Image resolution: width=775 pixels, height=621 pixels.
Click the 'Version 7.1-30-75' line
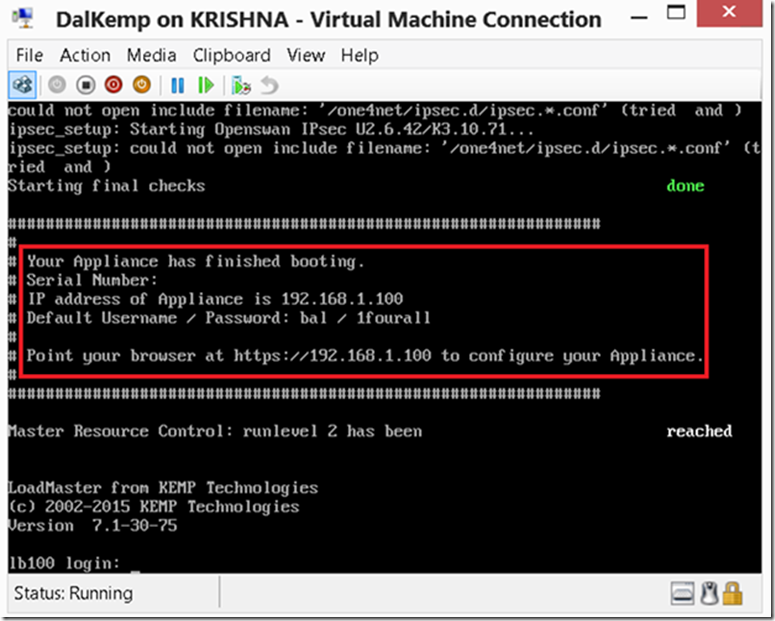pos(93,526)
